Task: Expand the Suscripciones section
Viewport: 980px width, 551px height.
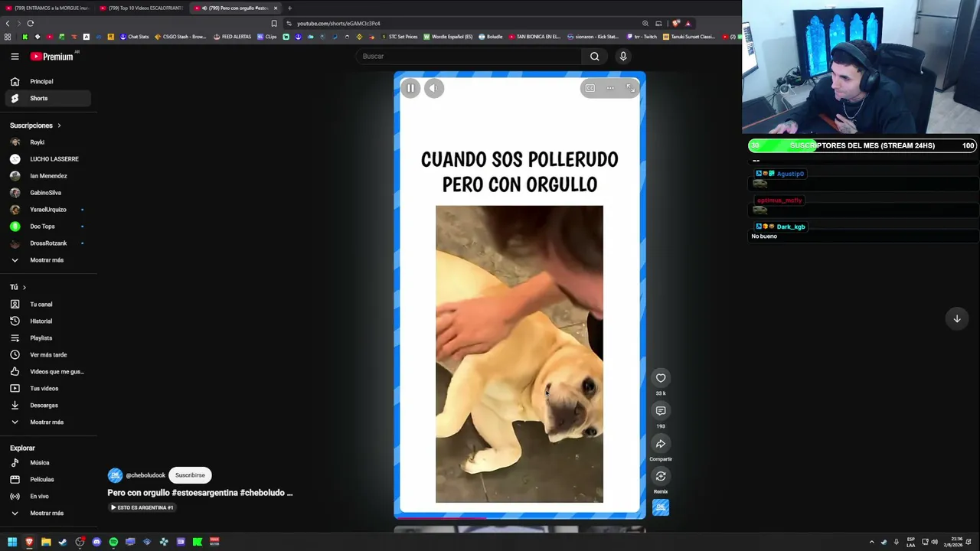Action: coord(35,126)
